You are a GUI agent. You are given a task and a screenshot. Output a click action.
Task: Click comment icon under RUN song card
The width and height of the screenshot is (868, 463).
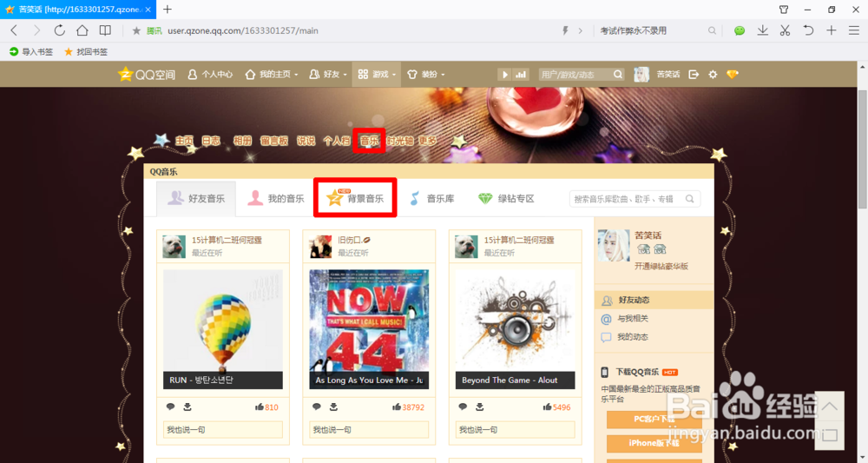[170, 407]
